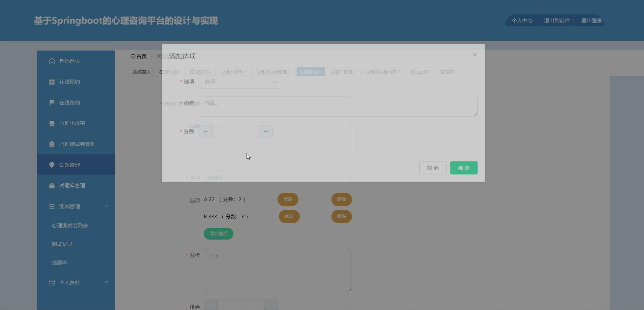Screen dimensions: 644x310
Task: Click the briefcase icon beside 试题库管理
Action: pyautogui.click(x=52, y=185)
